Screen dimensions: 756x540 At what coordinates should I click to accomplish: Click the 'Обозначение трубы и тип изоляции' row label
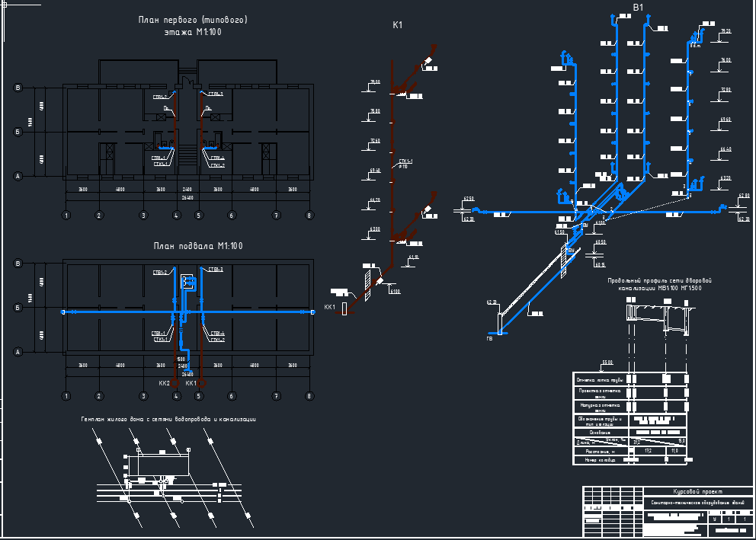(600, 421)
